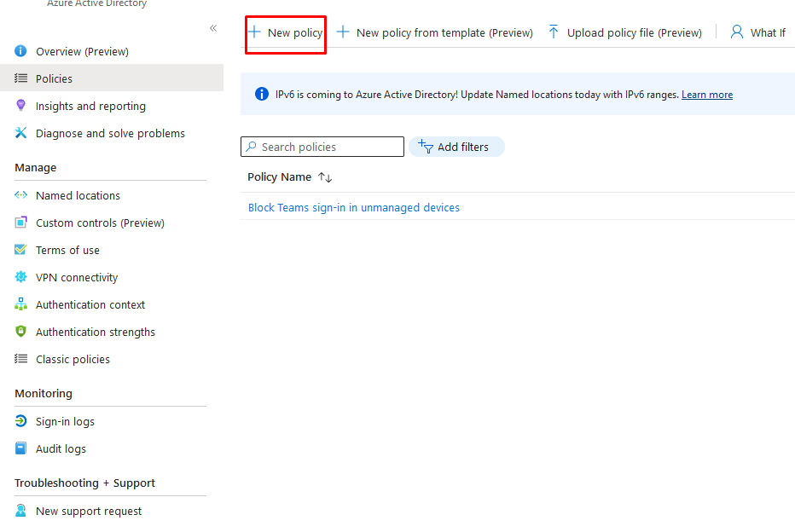Open Authentication context
795x532 pixels.
point(90,304)
